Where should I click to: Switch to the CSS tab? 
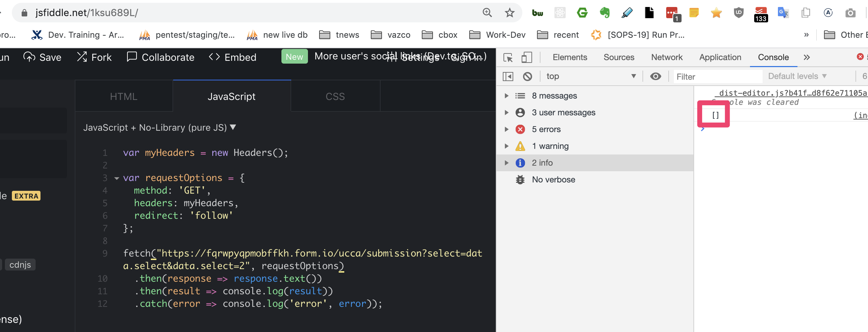tap(335, 96)
